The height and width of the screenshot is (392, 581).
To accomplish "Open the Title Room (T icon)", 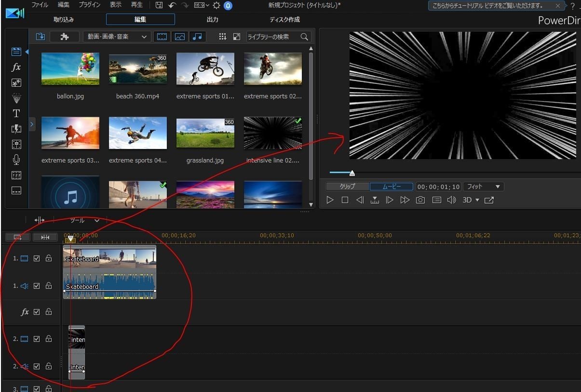I will [16, 113].
